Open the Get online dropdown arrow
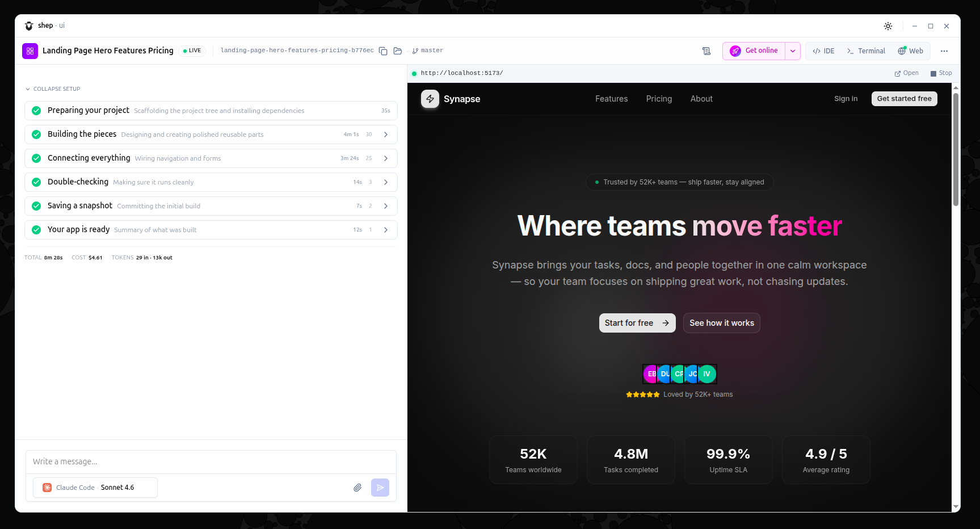This screenshot has height=529, width=980. [x=793, y=51]
